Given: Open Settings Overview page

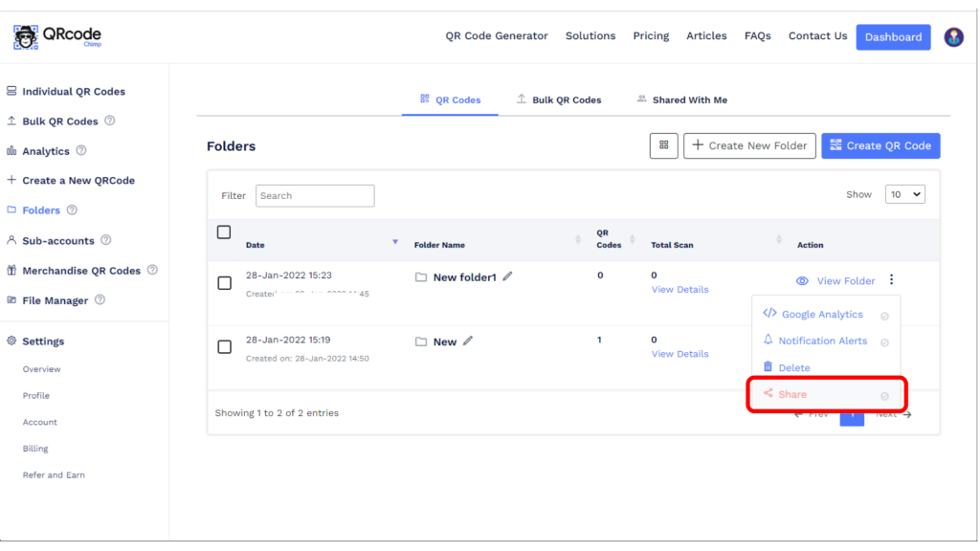Looking at the screenshot, I should [x=42, y=369].
